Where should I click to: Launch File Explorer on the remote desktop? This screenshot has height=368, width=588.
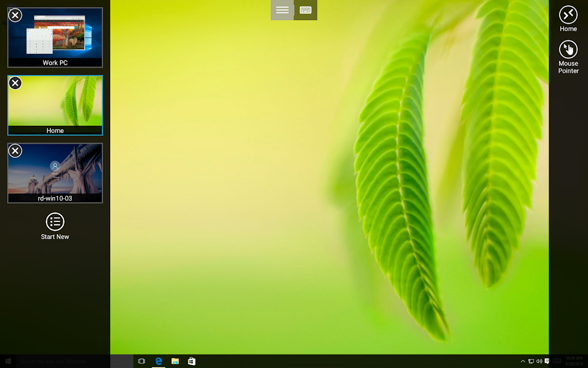[175, 361]
